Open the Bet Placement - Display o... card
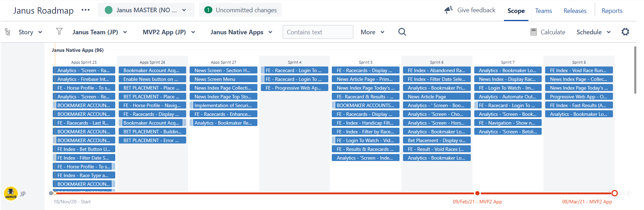The width and height of the screenshot is (644, 210). (x=437, y=140)
